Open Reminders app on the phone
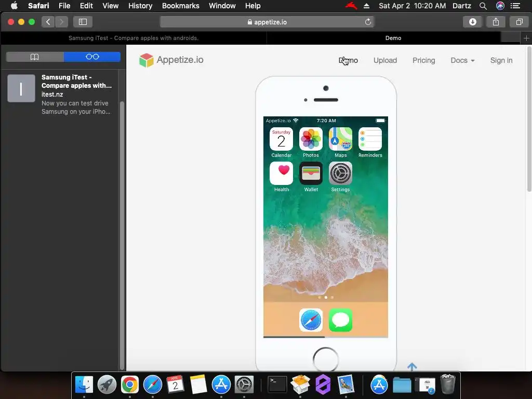Viewport: 532px width, 399px height. (x=370, y=139)
